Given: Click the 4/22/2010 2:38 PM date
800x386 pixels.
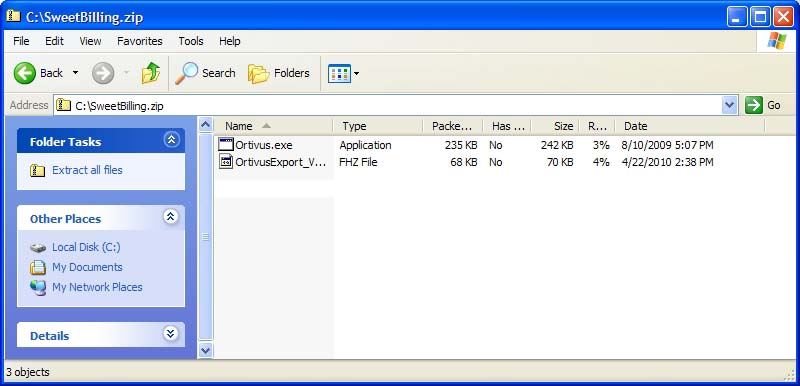Looking at the screenshot, I should point(667,163).
